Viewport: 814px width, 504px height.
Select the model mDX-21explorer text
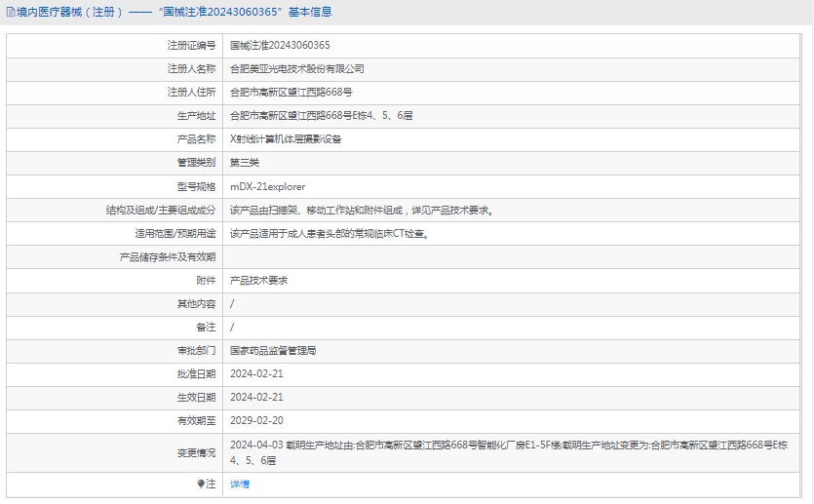[267, 186]
